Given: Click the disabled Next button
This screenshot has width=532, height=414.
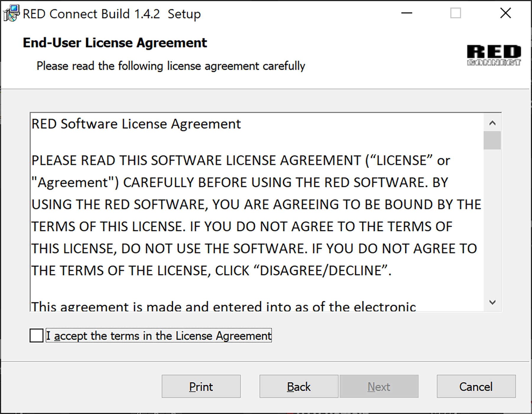Looking at the screenshot, I should click(379, 386).
